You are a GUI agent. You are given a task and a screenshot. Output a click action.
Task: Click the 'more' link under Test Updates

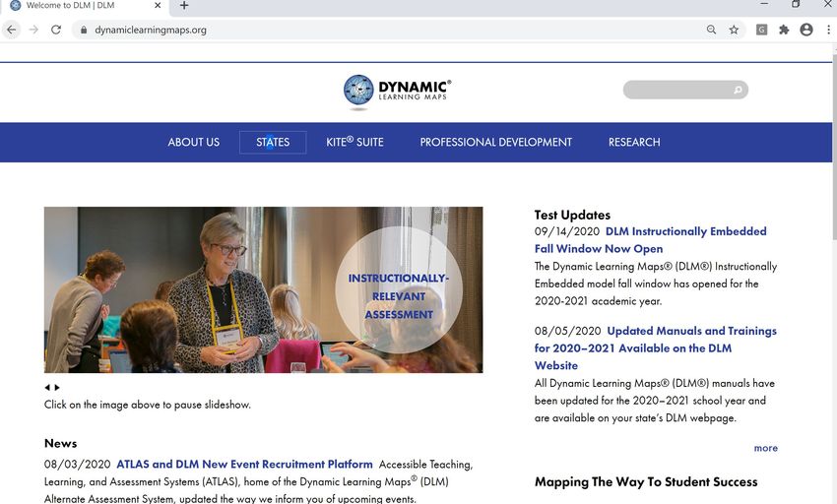(x=765, y=448)
